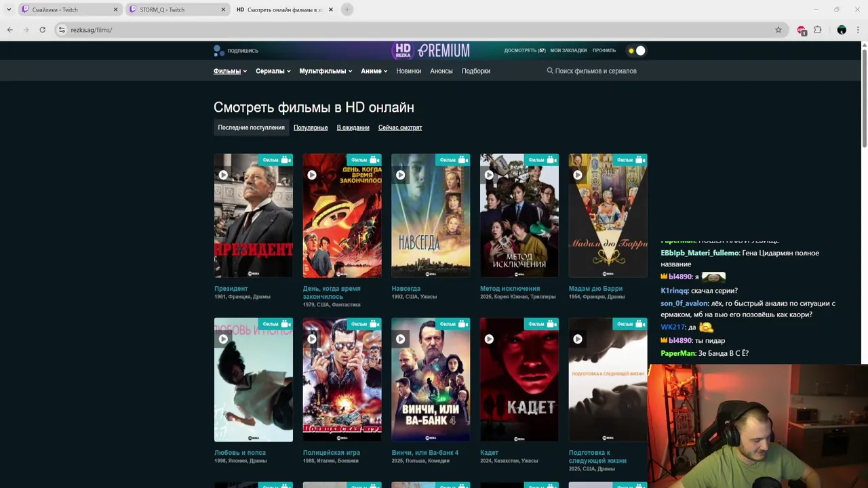This screenshot has height=488, width=868.
Task: Click the HD Rezka Premium logo
Action: 431,50
